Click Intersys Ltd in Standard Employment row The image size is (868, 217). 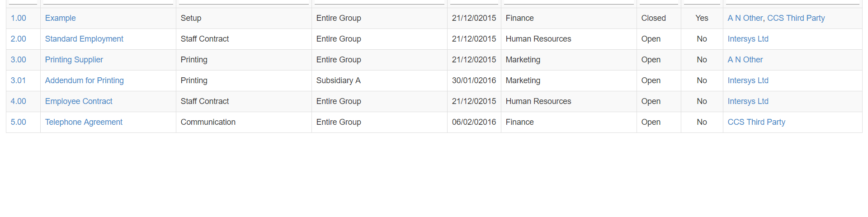(748, 39)
